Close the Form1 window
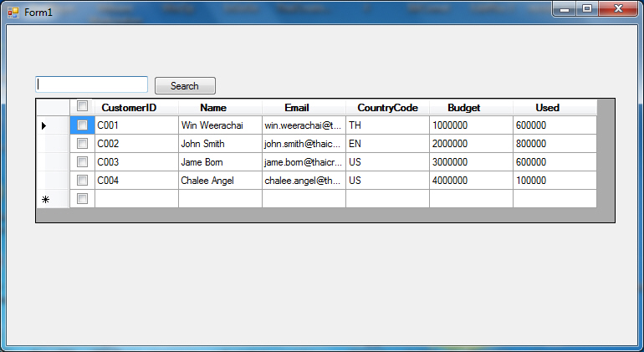Image resolution: width=644 pixels, height=352 pixels. pos(618,8)
